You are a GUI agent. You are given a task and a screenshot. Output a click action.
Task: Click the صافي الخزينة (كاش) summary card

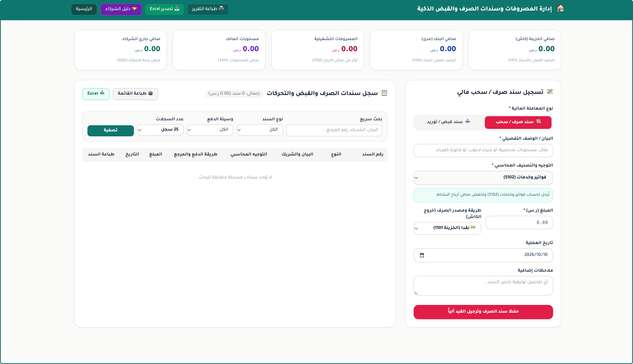515,50
